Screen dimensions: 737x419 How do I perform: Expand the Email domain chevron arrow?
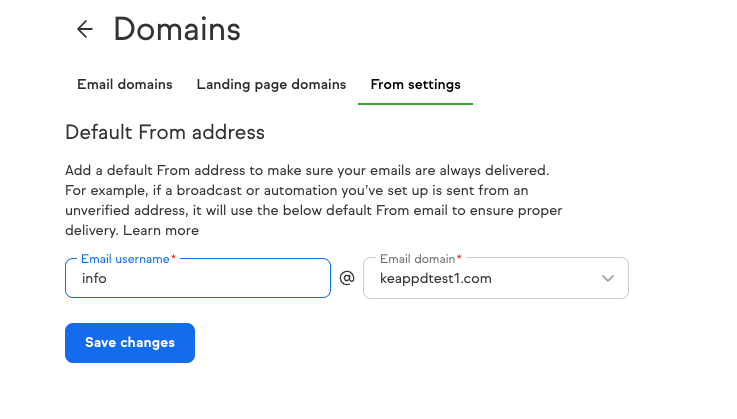(608, 278)
